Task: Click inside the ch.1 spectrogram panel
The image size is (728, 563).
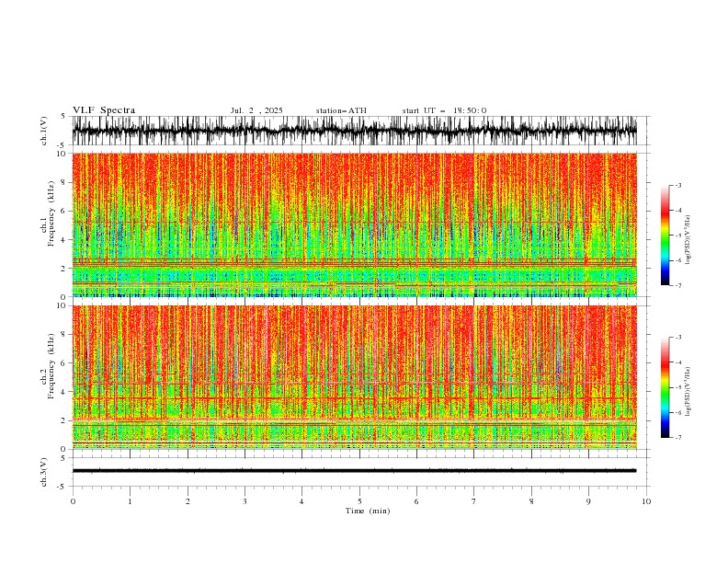Action: [x=354, y=224]
